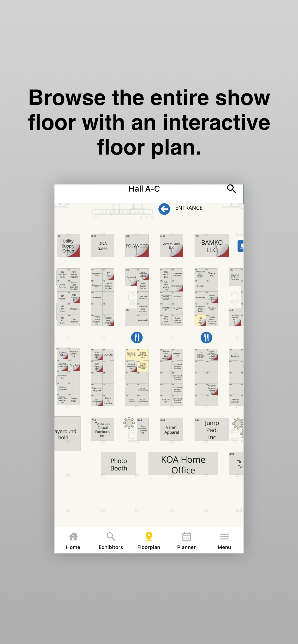Viewport: 298px width, 644px height.
Task: Select Original Jumping Pillows Inc booth
Action: (x=212, y=389)
